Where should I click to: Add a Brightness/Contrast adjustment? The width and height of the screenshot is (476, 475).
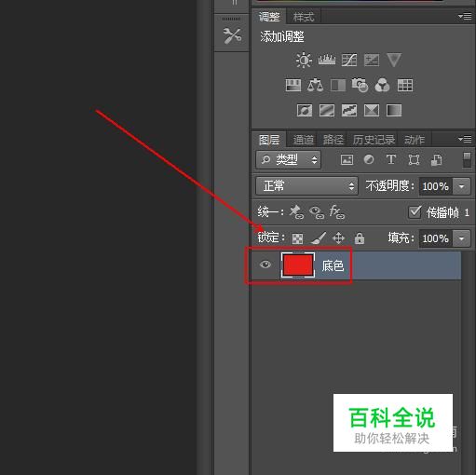304,60
